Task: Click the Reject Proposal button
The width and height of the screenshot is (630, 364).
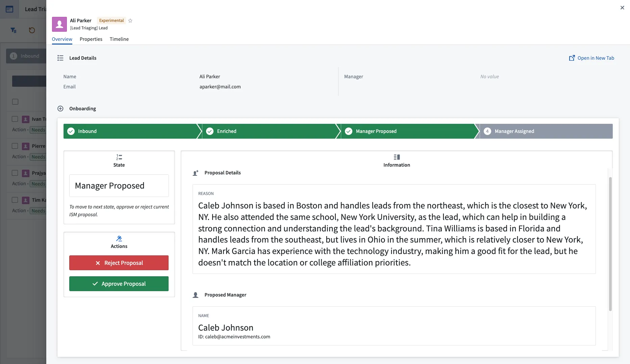Action: [x=119, y=263]
